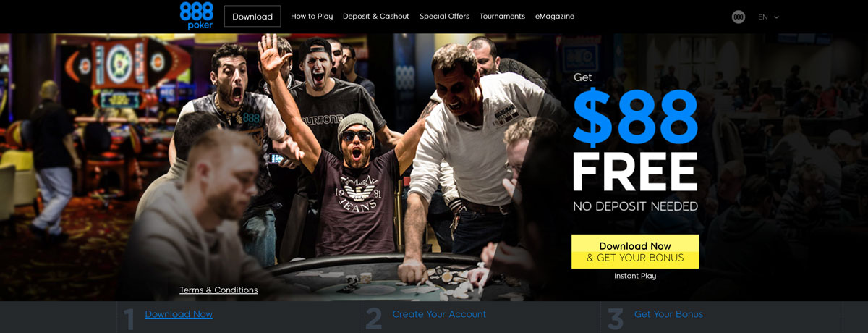Open Deposit & Cashout page
Viewport: 868px width, 333px height.
376,16
